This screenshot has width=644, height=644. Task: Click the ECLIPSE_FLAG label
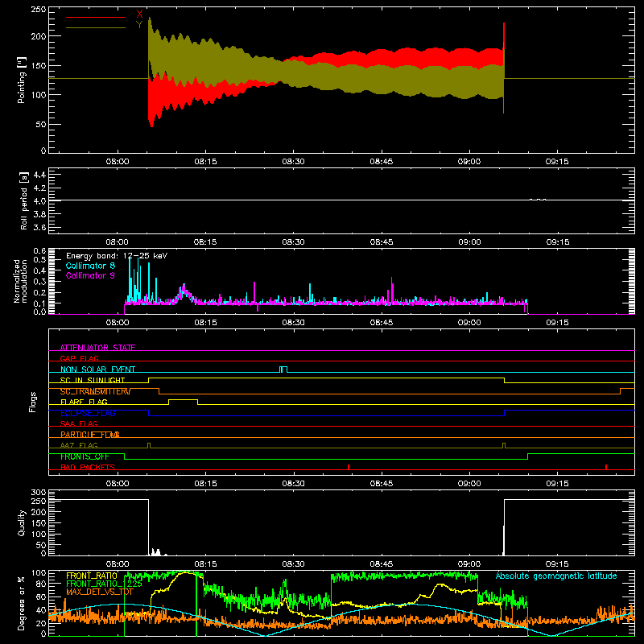click(x=88, y=413)
